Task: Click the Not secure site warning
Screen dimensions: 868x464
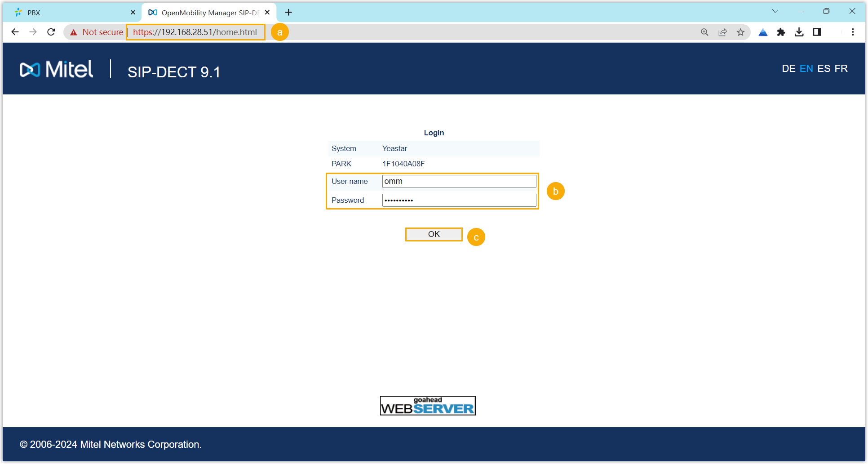Action: (x=97, y=32)
